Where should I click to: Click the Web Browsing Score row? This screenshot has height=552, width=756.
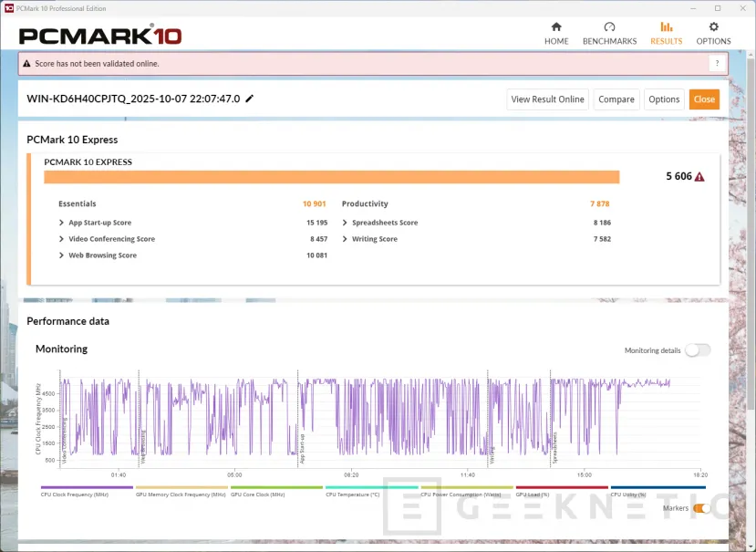click(x=102, y=255)
